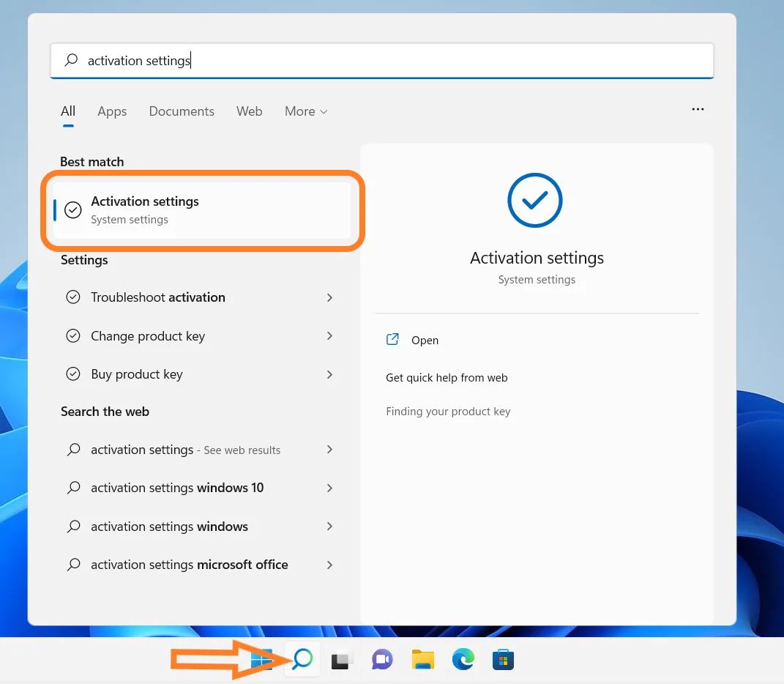Viewport: 784px width, 684px height.
Task: Open the Windows Start button
Action: (261, 660)
